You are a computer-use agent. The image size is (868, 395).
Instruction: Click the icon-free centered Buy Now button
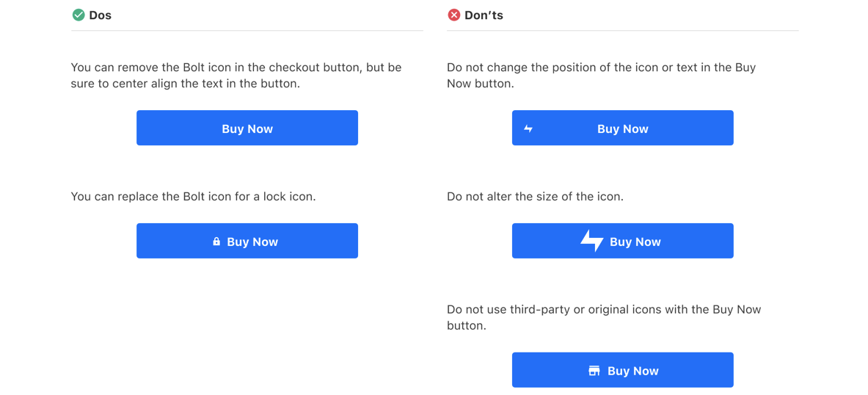click(x=247, y=128)
